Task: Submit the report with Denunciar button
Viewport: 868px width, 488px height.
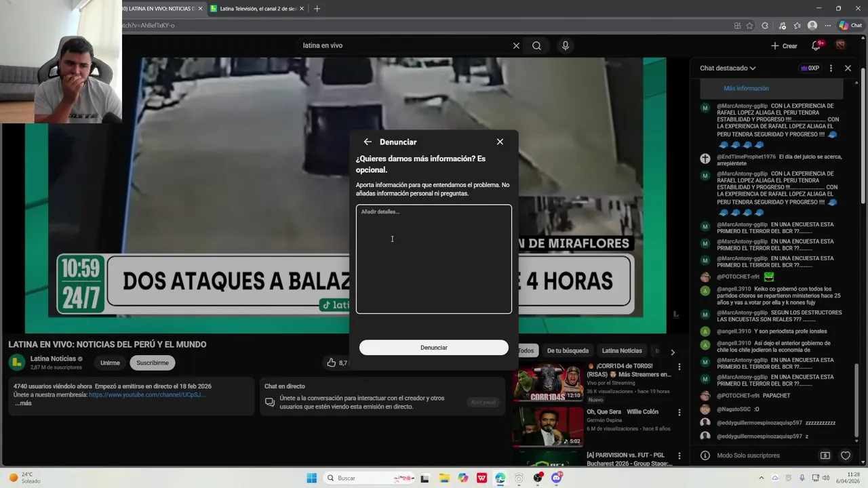Action: [434, 348]
